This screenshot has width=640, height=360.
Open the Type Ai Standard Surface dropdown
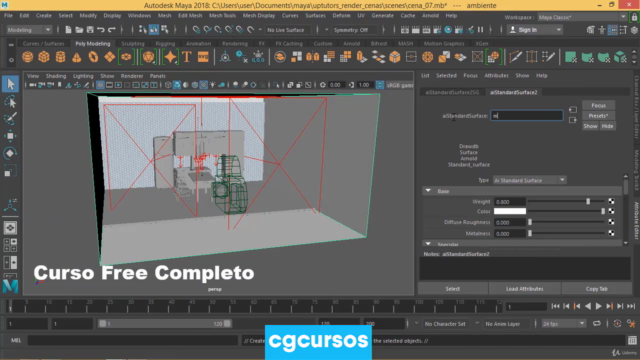click(x=529, y=180)
